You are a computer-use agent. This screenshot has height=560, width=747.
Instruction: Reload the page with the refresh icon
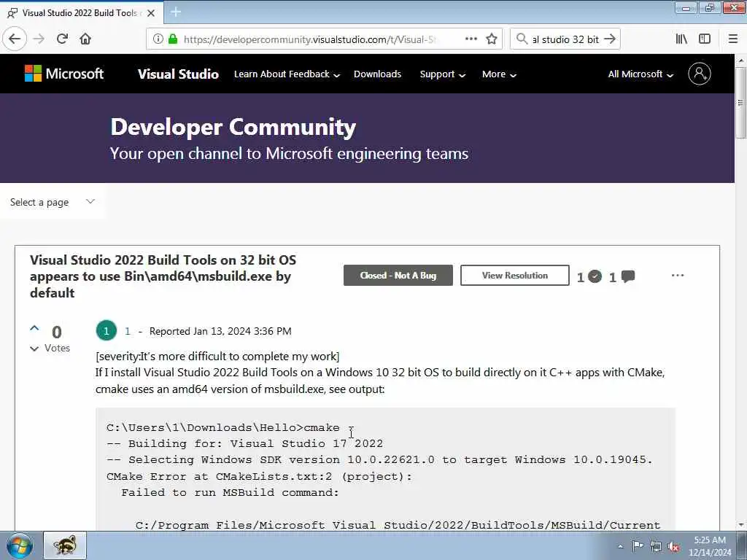(x=62, y=39)
